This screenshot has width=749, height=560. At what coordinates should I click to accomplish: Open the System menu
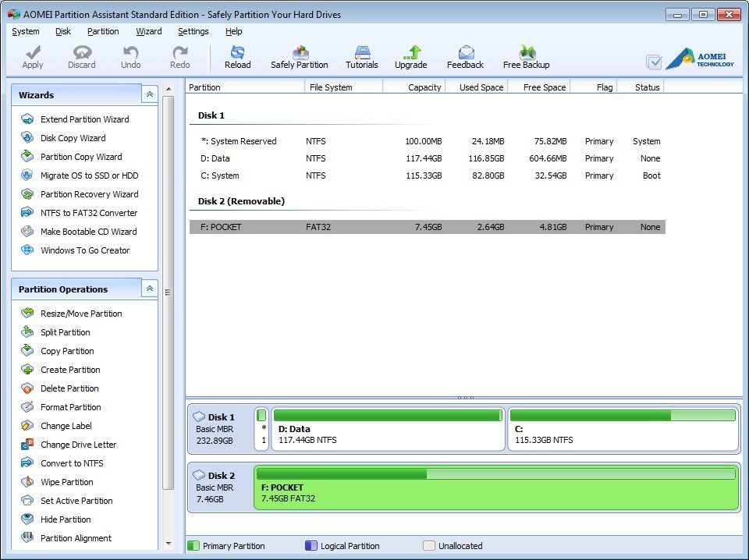tap(25, 31)
